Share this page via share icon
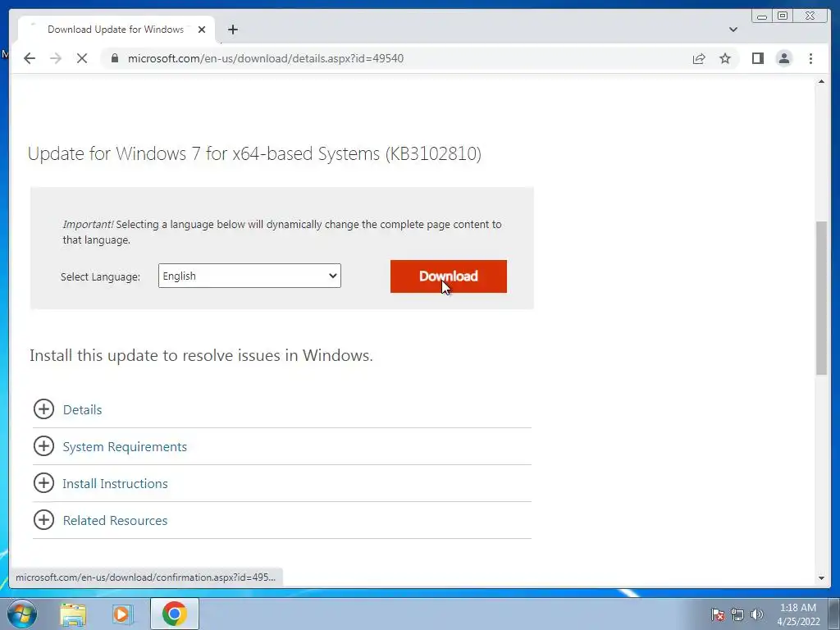This screenshot has width=840, height=630. (x=699, y=58)
